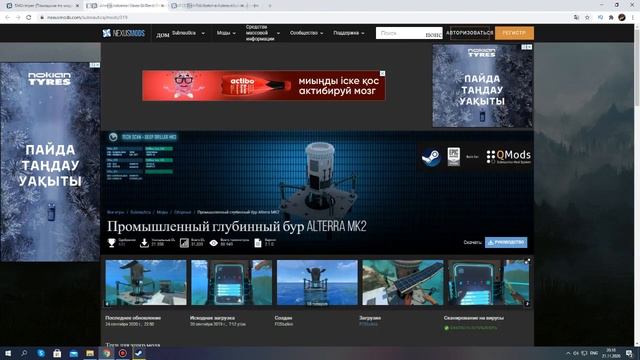
Task: Open a new browser tab
Action: point(270,6)
